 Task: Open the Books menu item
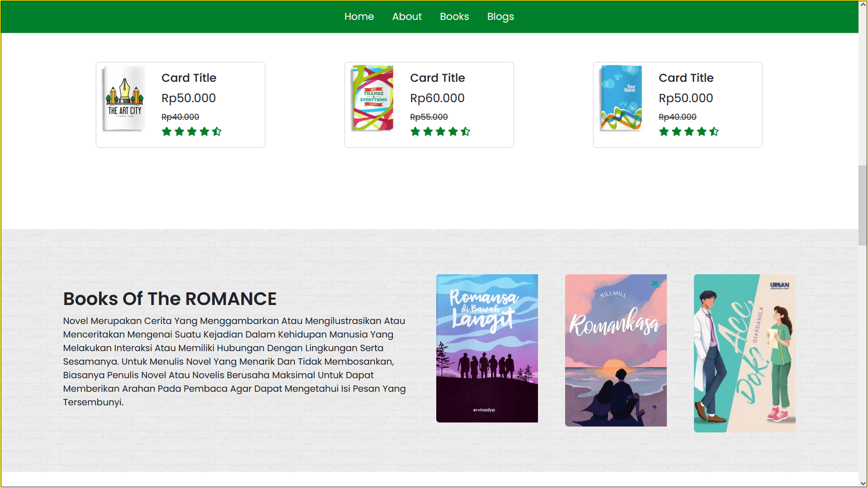[x=454, y=16]
